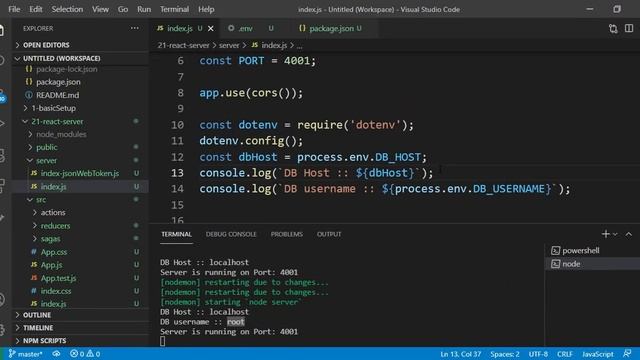This screenshot has width=640, height=360.
Task: Click the master branch indicator
Action: coord(25,354)
